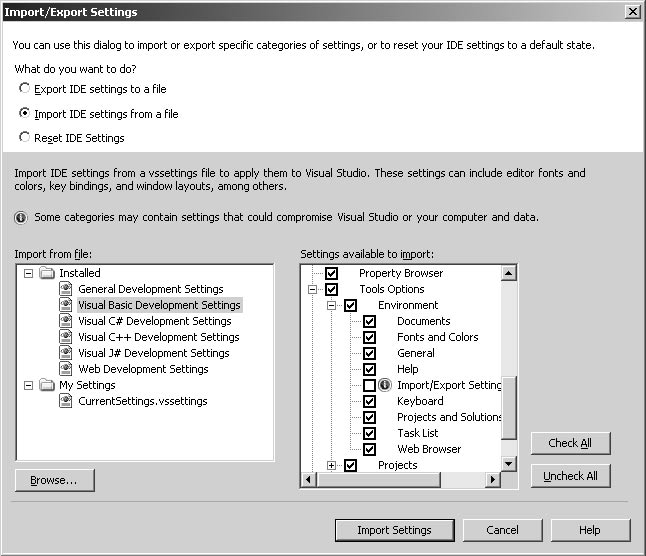Select General Development Settings
The image size is (646, 556).
tap(151, 289)
